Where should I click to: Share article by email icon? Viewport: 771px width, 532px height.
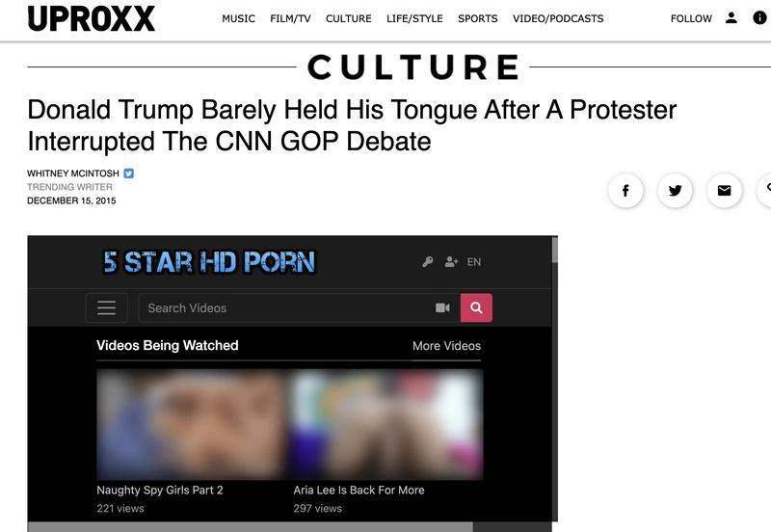725,190
